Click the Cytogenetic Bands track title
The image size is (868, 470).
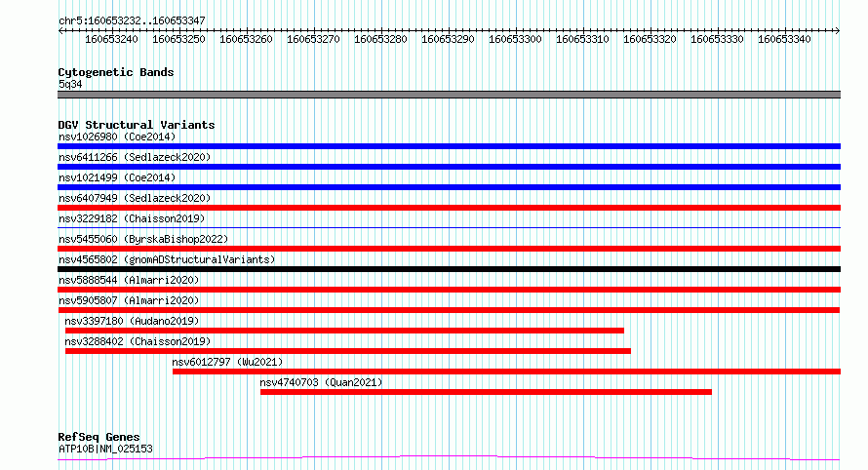(x=116, y=72)
